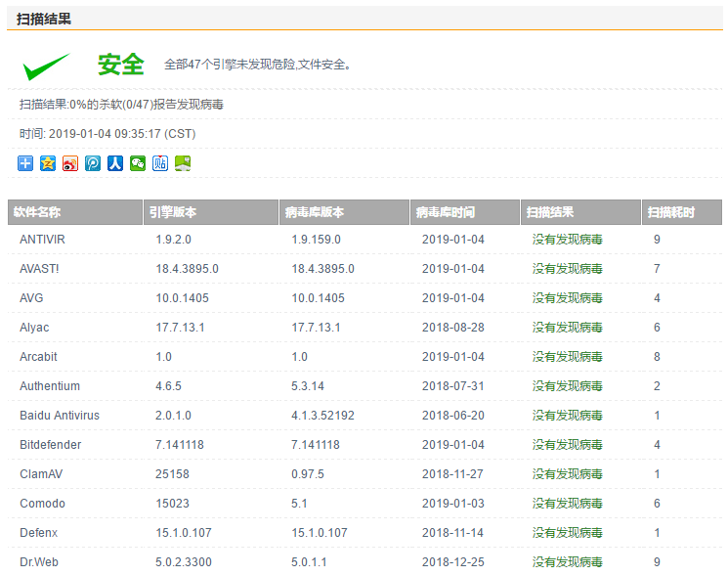This screenshot has height=576, width=728.
Task: Click the Authentium engine version 4.6.5
Action: [x=168, y=386]
